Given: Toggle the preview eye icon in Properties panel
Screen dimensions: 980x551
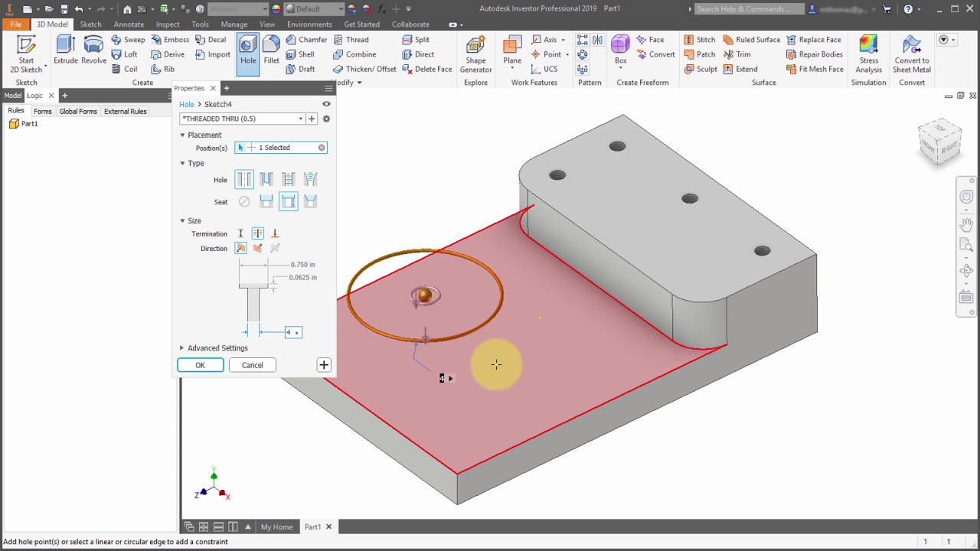Looking at the screenshot, I should click(x=325, y=103).
